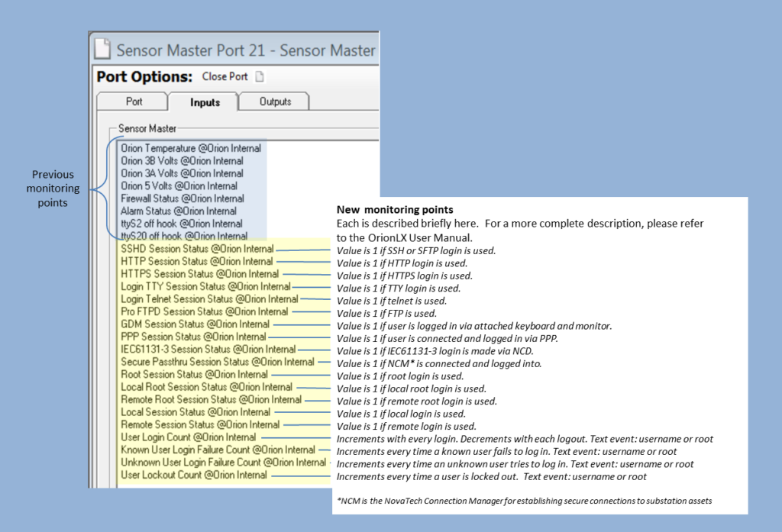Select Orion 5 Volts @Orion Internal
The width and height of the screenshot is (782, 532).
[x=179, y=186]
